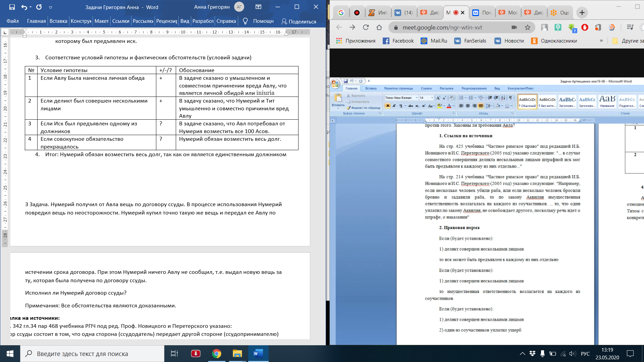
Task: Expand hidden bookmarks chevron
Action: click(601, 41)
